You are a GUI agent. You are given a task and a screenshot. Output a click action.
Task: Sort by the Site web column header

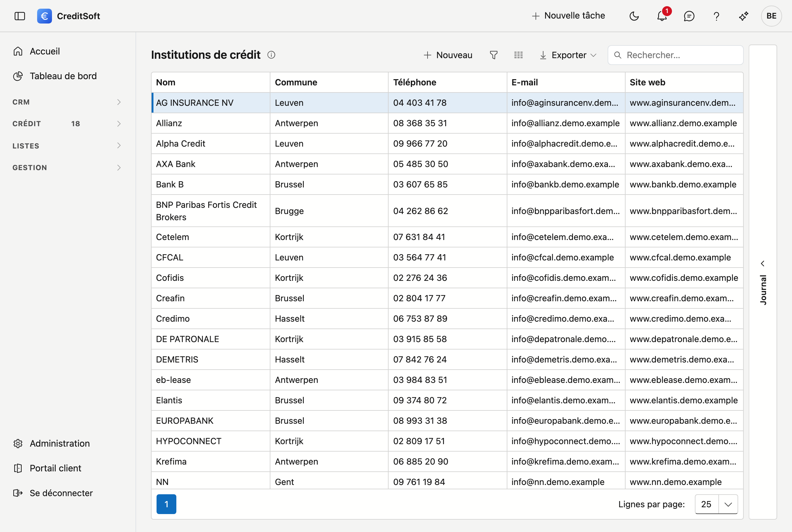[x=684, y=83]
